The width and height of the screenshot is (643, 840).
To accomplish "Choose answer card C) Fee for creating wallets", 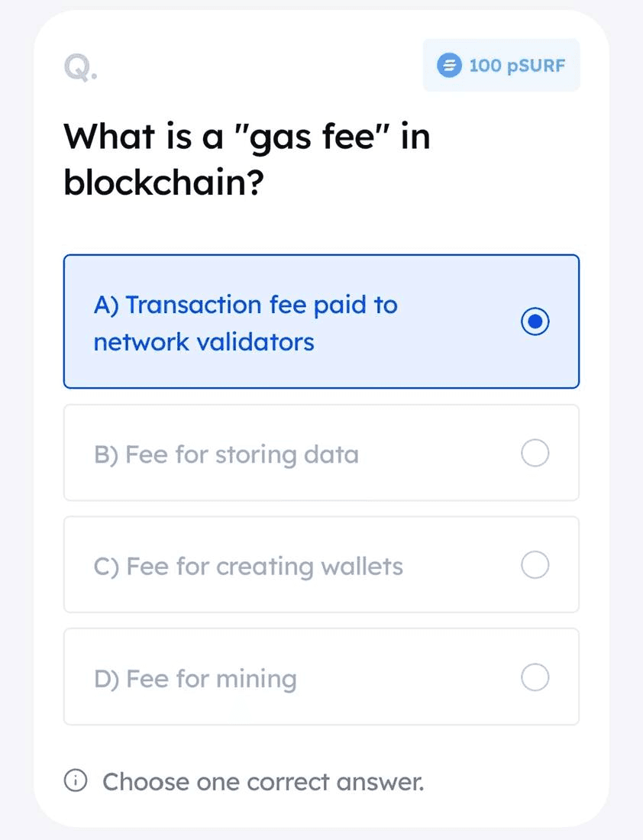I will [x=321, y=564].
